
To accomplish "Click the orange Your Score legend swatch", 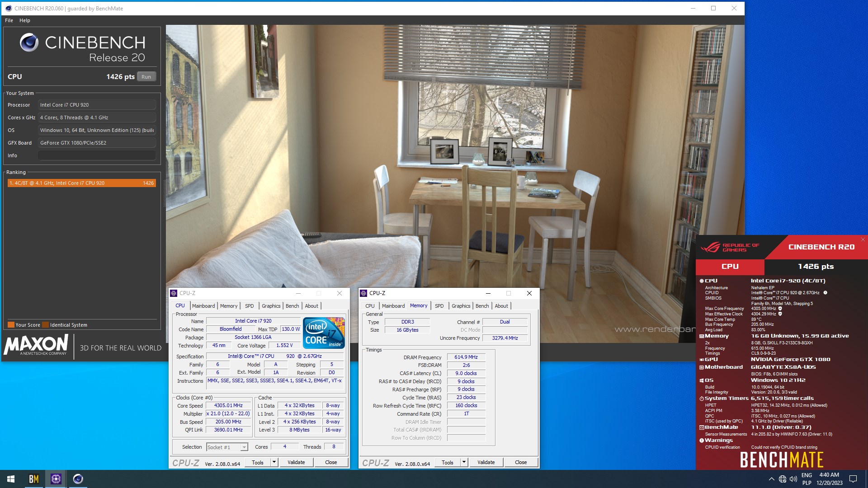I will coord(11,324).
